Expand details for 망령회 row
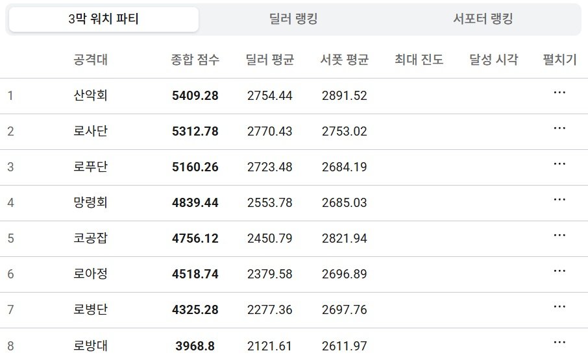The width and height of the screenshot is (588, 364). point(559,200)
